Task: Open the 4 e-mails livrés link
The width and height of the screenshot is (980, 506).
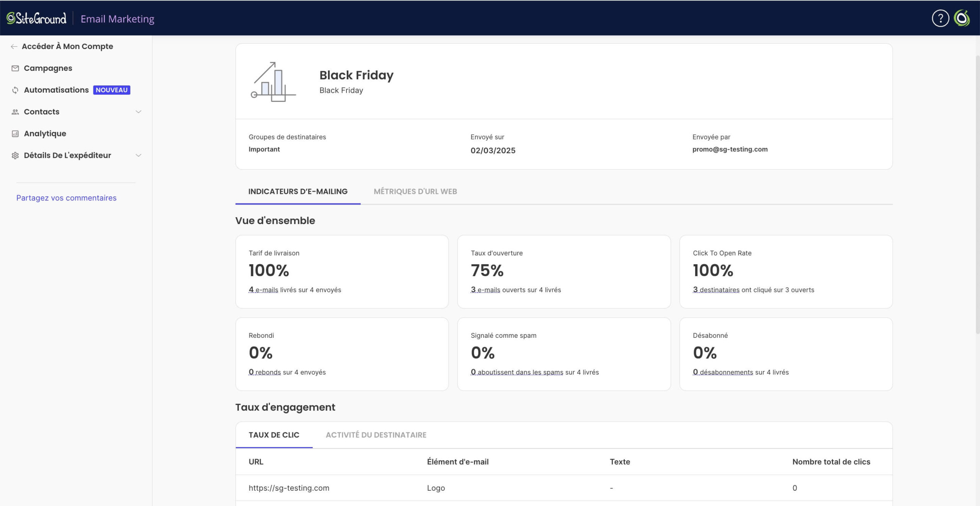Action: pyautogui.click(x=263, y=290)
